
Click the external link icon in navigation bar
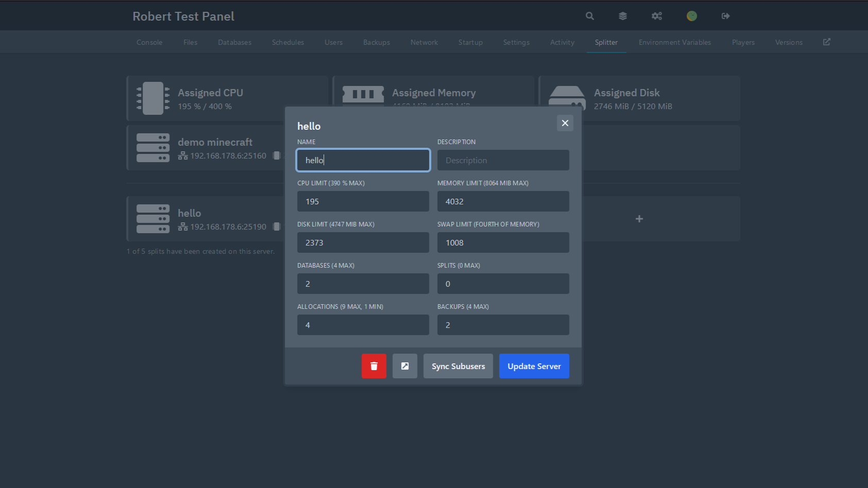coord(827,42)
